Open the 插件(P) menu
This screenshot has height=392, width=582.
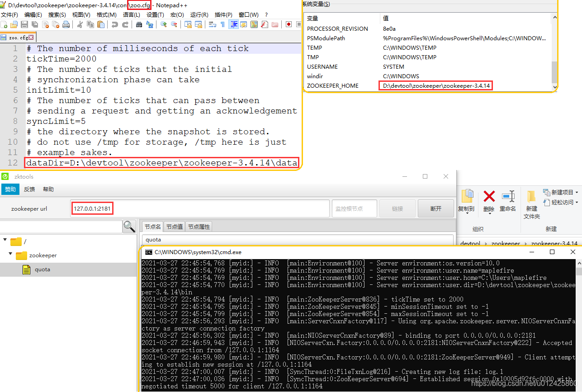[x=223, y=15]
